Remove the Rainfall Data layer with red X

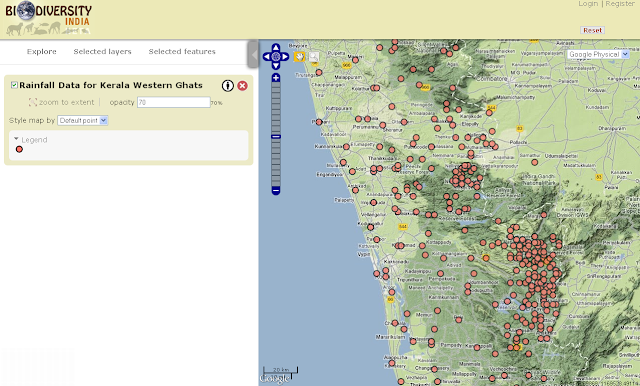[242, 85]
